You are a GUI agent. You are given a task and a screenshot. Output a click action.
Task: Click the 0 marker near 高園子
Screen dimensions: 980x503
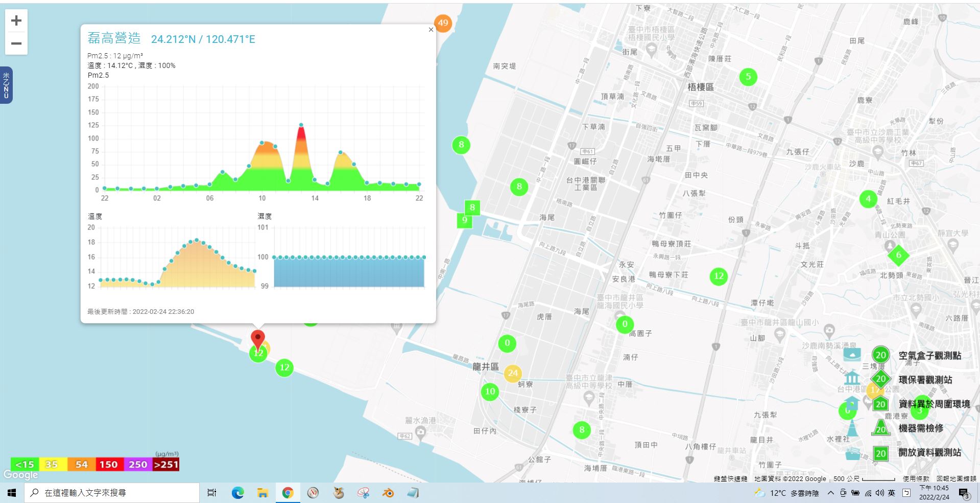click(x=625, y=324)
